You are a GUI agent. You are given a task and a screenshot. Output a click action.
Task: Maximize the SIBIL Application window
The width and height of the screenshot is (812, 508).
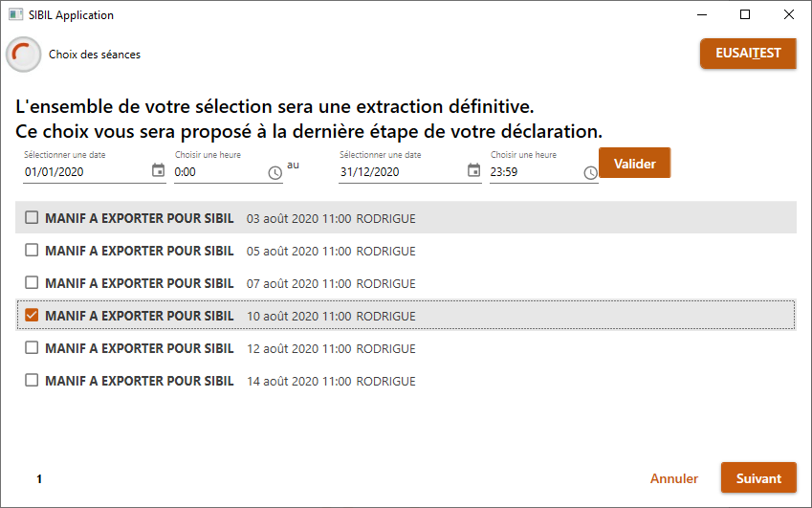pyautogui.click(x=745, y=14)
